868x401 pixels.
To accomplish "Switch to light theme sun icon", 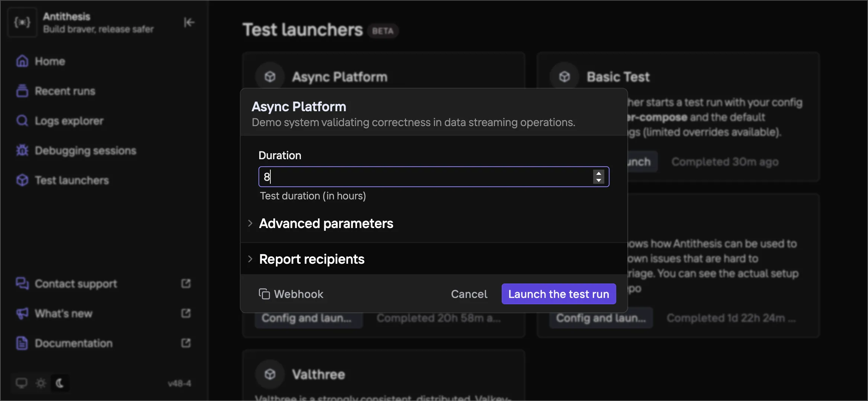I will click(x=41, y=383).
